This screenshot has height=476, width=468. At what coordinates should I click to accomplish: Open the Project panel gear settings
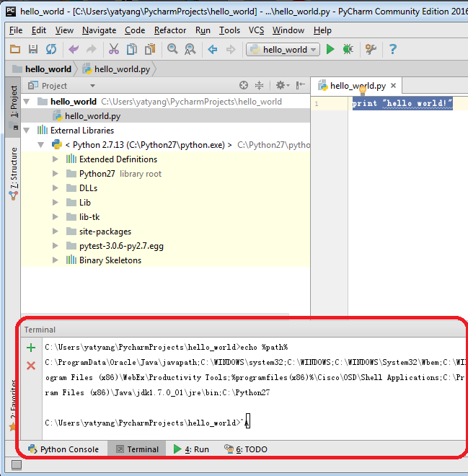pyautogui.click(x=282, y=85)
